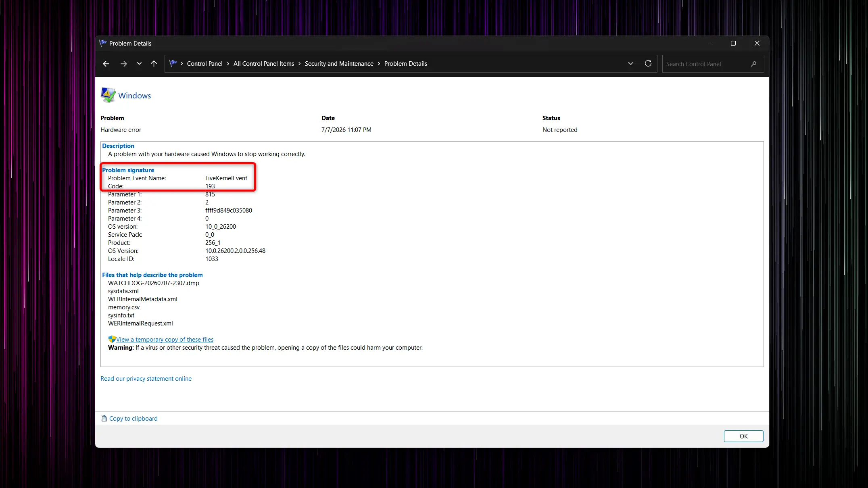Expand chevron after Control Panel breadcrumb
Screen dimensions: 868x488
click(228, 64)
